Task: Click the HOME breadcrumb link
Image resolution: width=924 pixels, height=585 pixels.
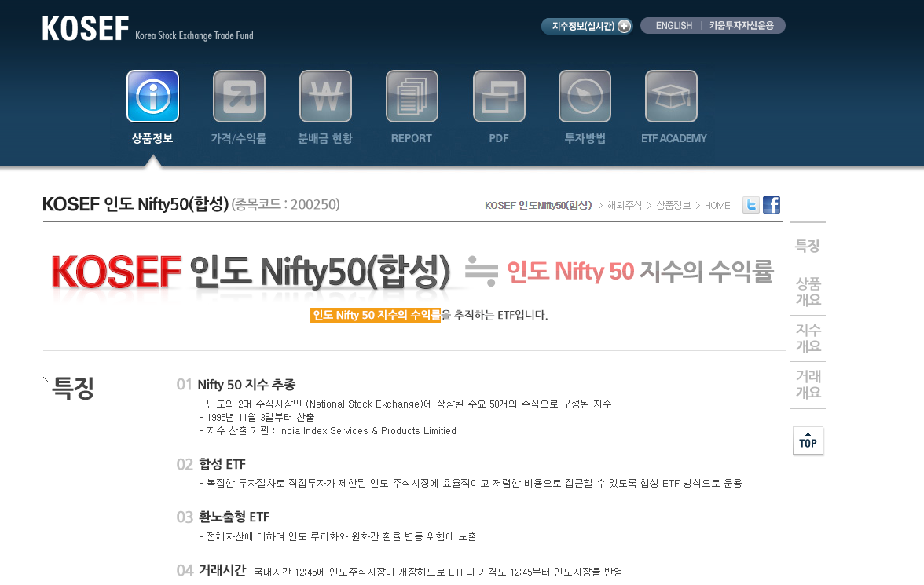Action: (x=717, y=206)
